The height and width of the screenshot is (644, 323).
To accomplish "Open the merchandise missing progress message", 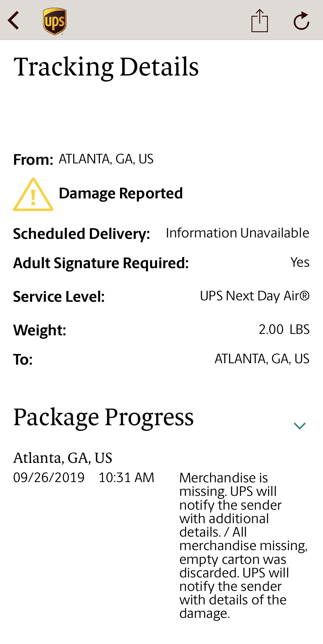I will click(x=243, y=546).
